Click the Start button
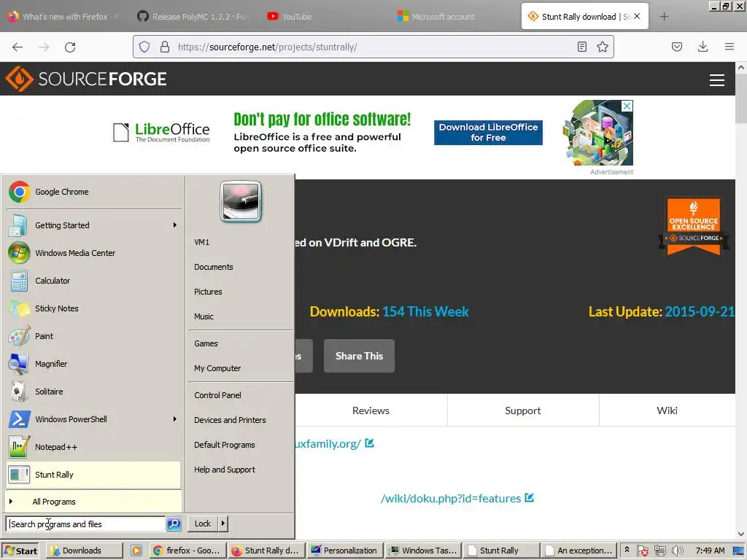747x560 pixels. [21, 551]
